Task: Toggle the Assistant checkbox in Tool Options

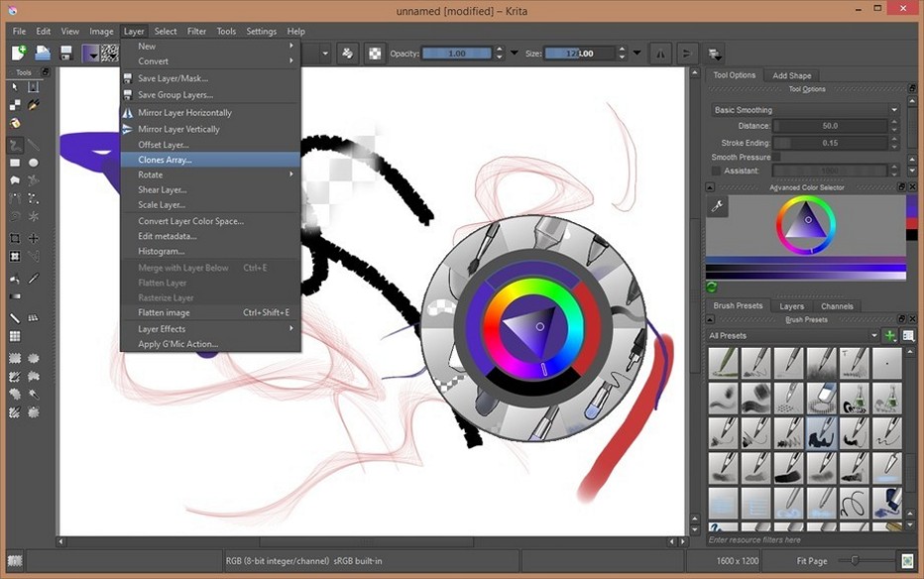Action: click(715, 170)
